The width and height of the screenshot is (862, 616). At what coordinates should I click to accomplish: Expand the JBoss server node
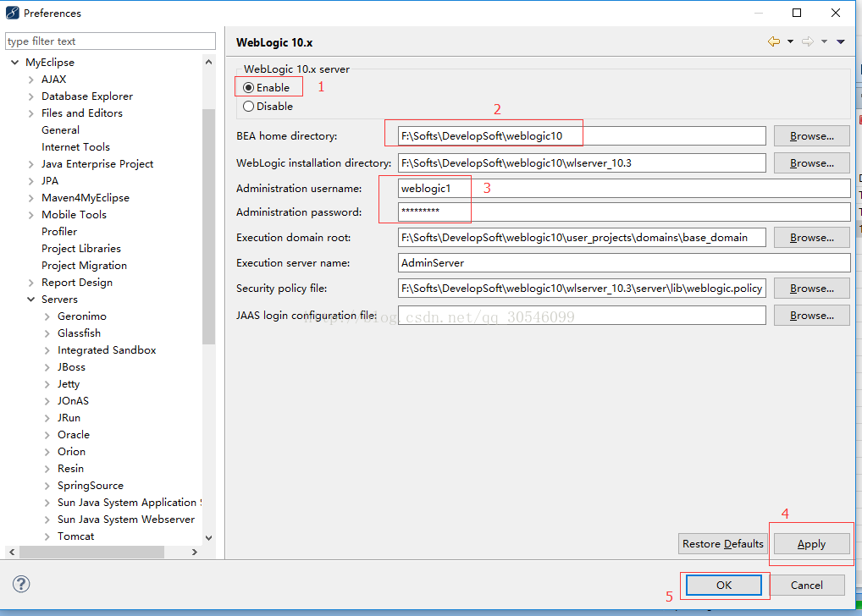(x=47, y=367)
